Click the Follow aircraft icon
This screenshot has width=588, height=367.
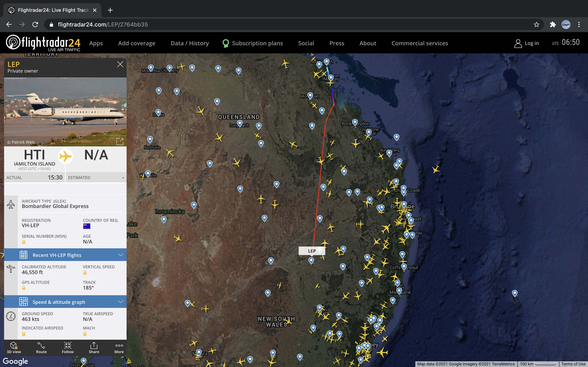tap(68, 347)
